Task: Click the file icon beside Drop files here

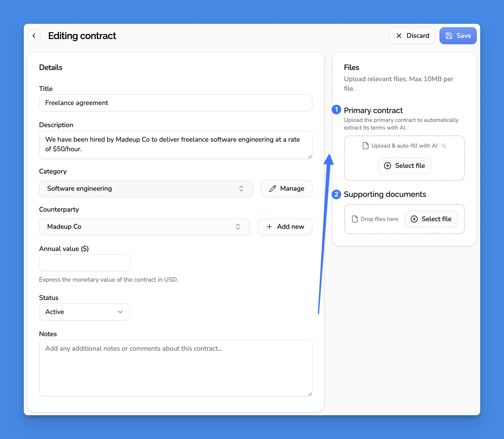Action: tap(354, 219)
